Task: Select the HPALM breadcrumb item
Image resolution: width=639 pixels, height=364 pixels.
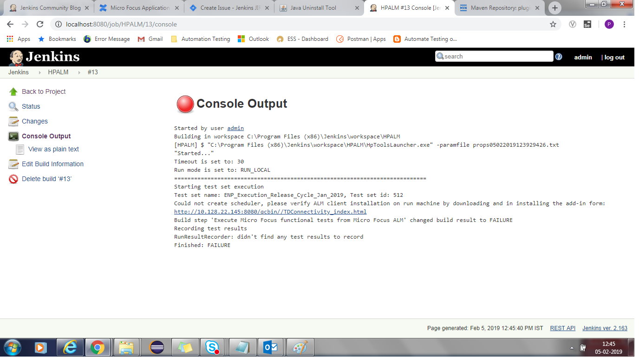Action: (58, 72)
